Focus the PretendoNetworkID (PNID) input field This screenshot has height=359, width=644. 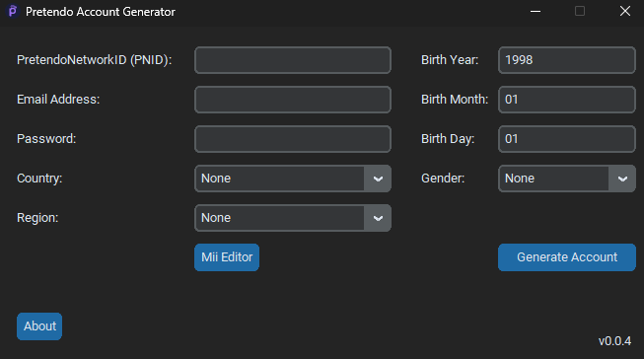293,60
